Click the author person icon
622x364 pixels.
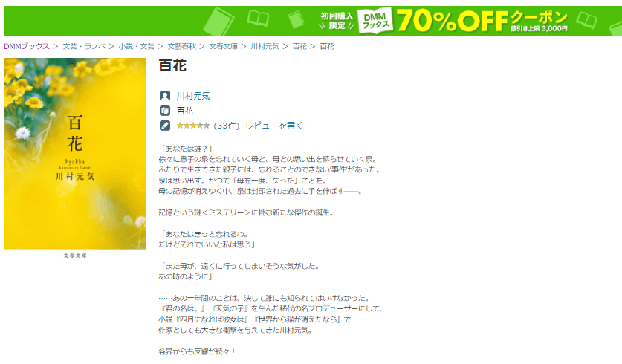click(x=165, y=96)
